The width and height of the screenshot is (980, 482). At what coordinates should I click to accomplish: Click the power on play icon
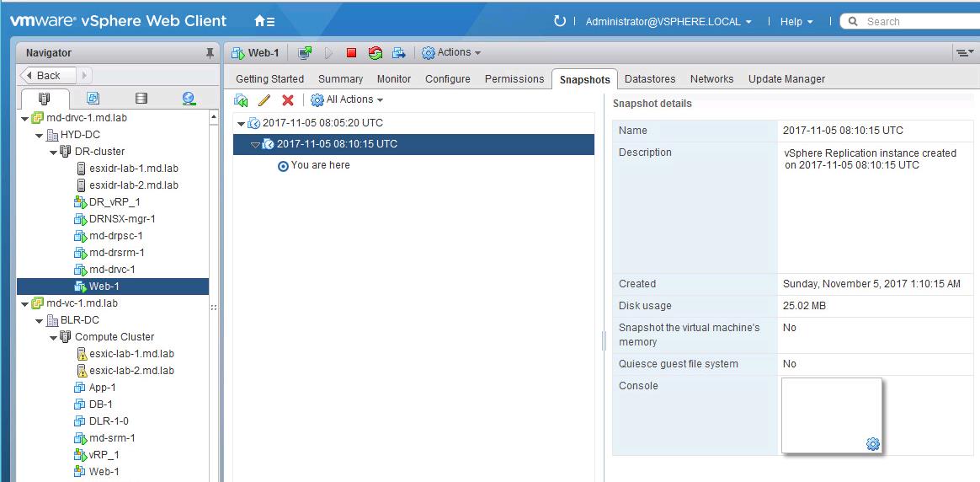(x=328, y=53)
